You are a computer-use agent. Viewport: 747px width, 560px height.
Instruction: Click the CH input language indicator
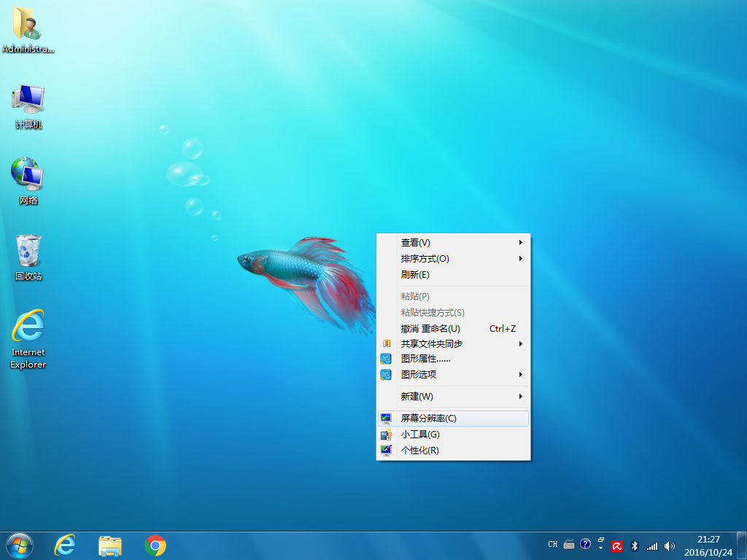[553, 544]
